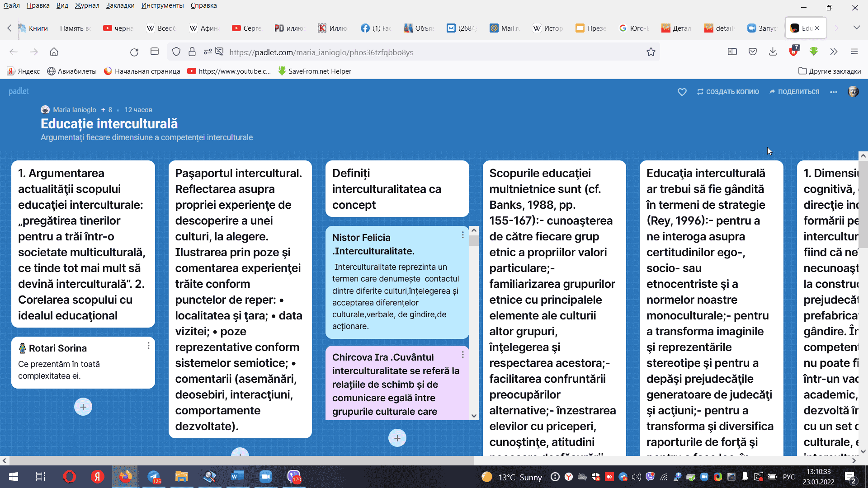Open options menu on Nistor Felicia post

point(462,235)
